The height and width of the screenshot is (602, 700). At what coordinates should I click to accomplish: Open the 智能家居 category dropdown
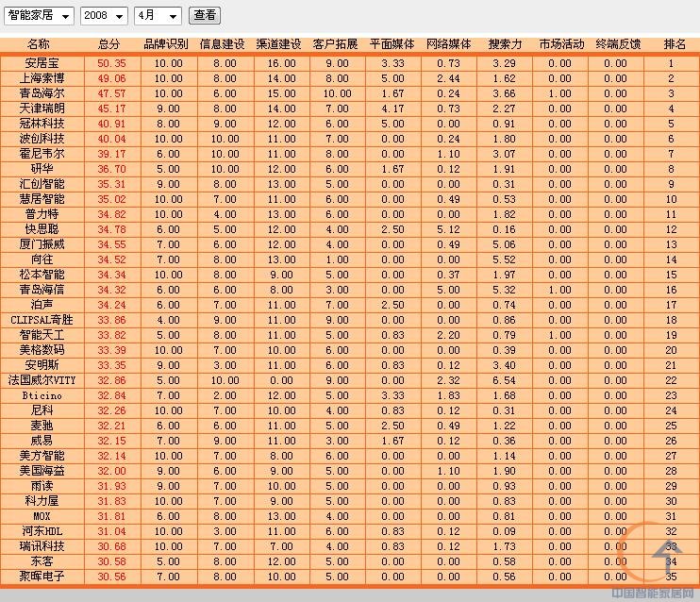39,16
